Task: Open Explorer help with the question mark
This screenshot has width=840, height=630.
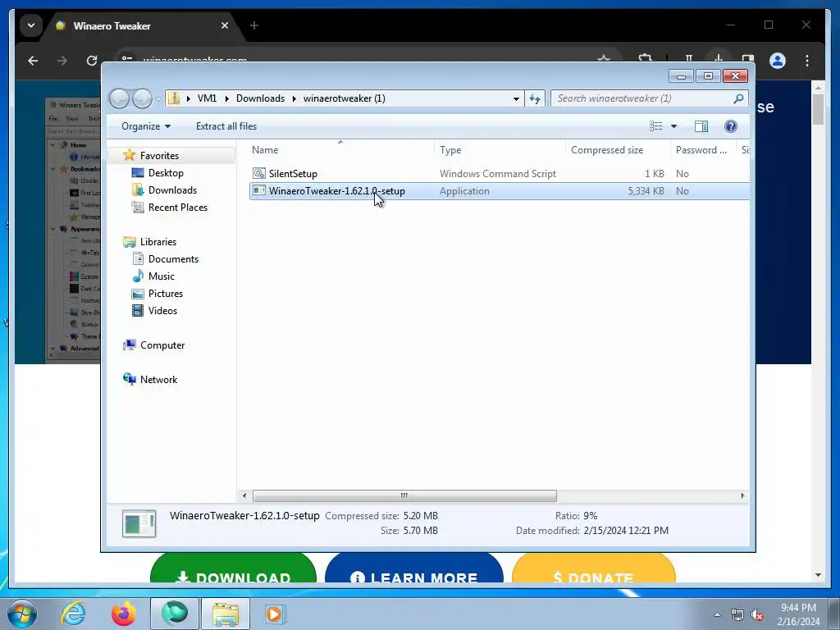Action: pos(731,126)
